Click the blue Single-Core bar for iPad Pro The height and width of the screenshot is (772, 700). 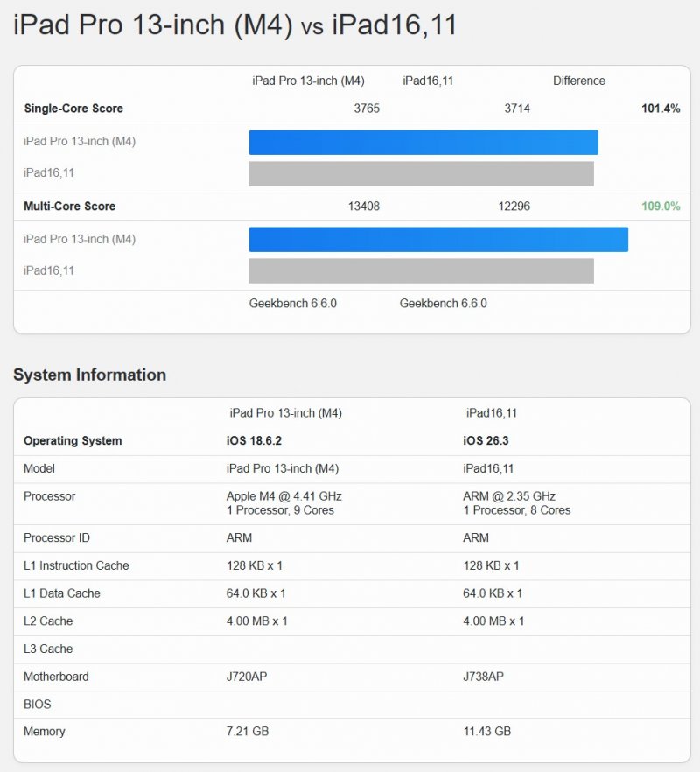[423, 140]
